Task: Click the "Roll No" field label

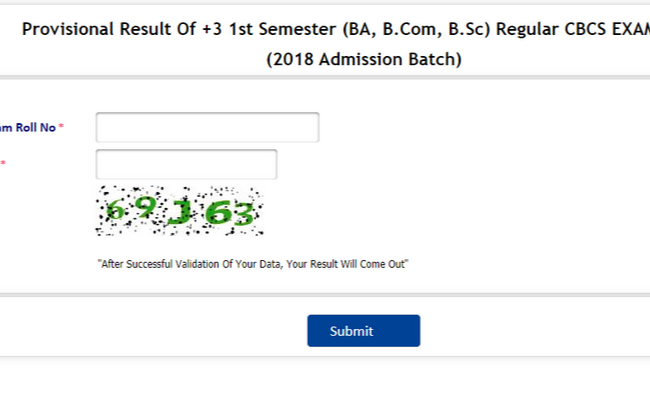Action: tap(32, 127)
